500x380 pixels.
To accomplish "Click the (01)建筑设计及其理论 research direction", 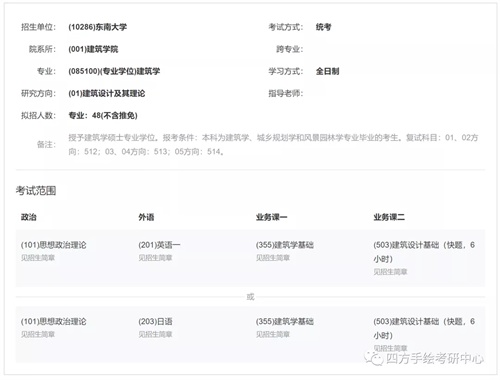I will click(107, 93).
